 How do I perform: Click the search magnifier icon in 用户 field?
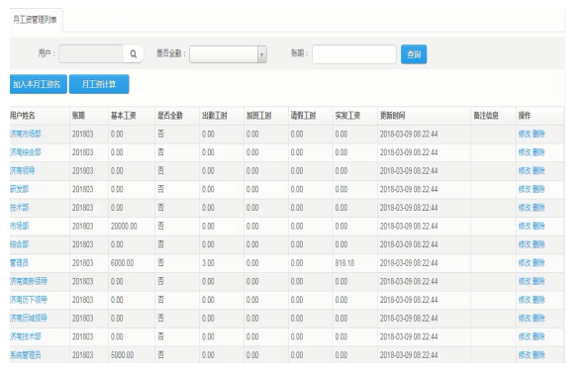click(x=133, y=54)
